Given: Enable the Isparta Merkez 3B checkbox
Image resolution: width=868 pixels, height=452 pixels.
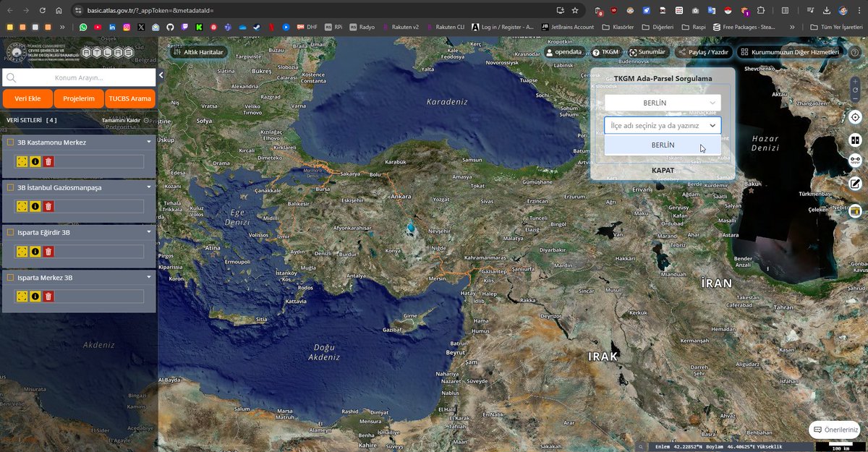Looking at the screenshot, I should coord(10,277).
